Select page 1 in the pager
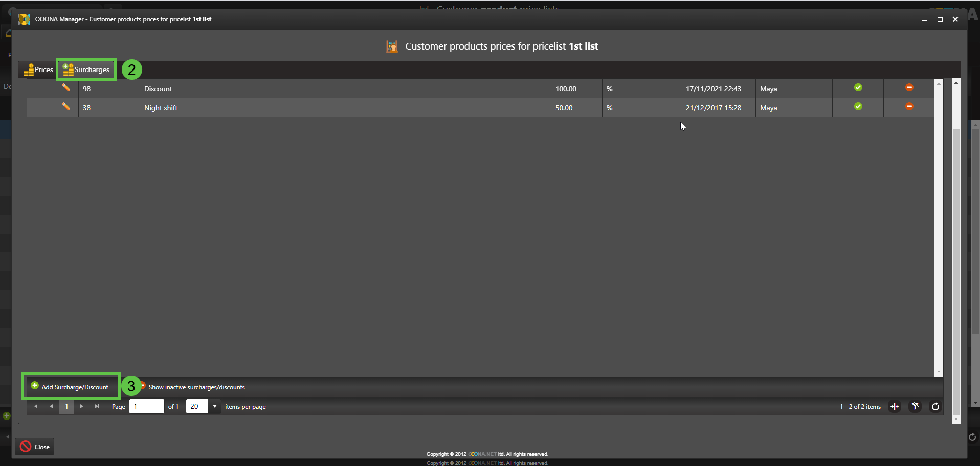The image size is (980, 466). coord(66,407)
